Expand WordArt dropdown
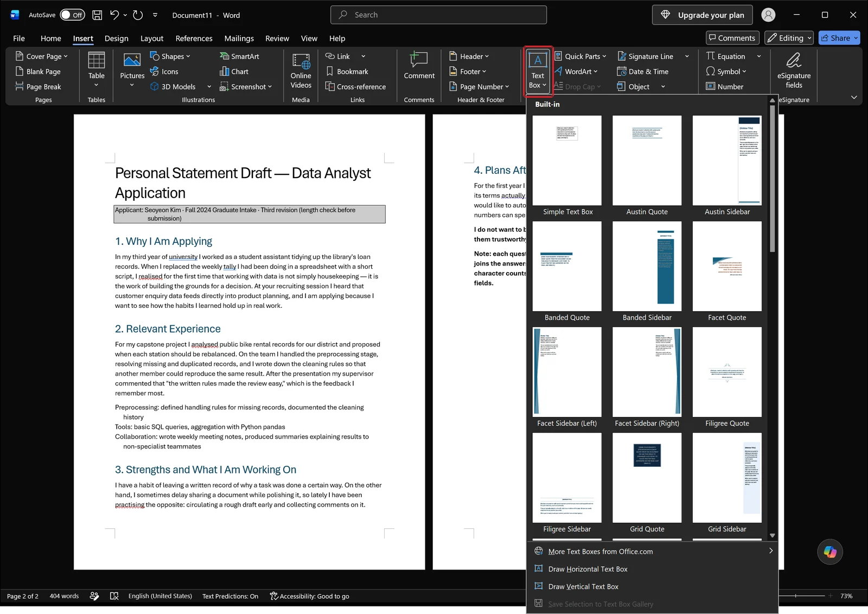 (595, 72)
